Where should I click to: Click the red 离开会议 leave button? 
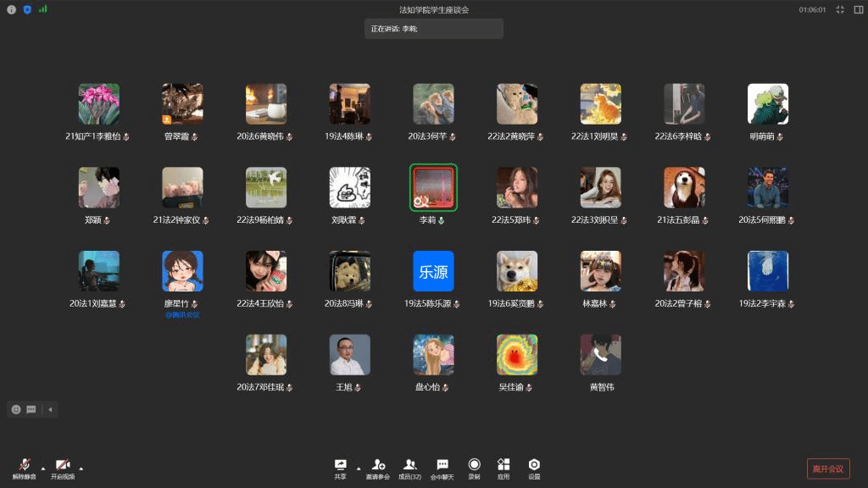click(827, 469)
